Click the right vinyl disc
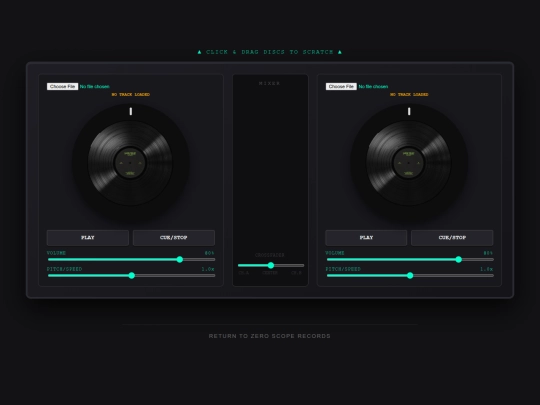Screen dimensions: 540x405 tap(409, 163)
